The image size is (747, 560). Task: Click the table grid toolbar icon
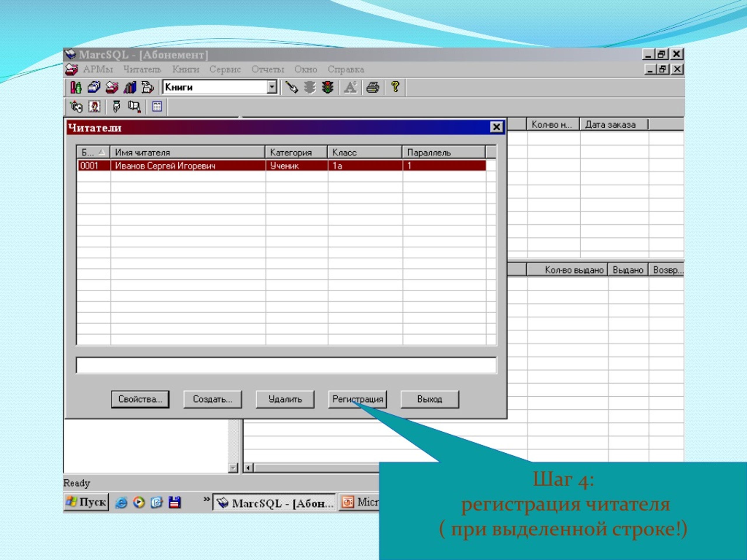point(157,107)
